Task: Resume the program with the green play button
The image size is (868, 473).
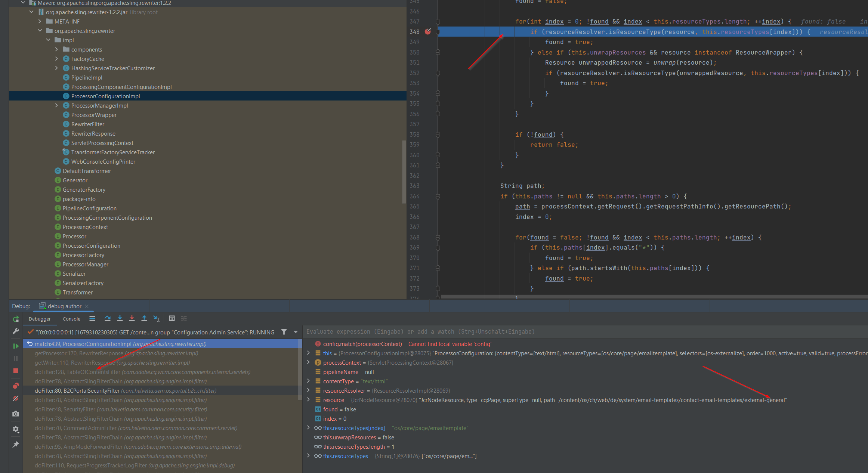Action: click(16, 346)
